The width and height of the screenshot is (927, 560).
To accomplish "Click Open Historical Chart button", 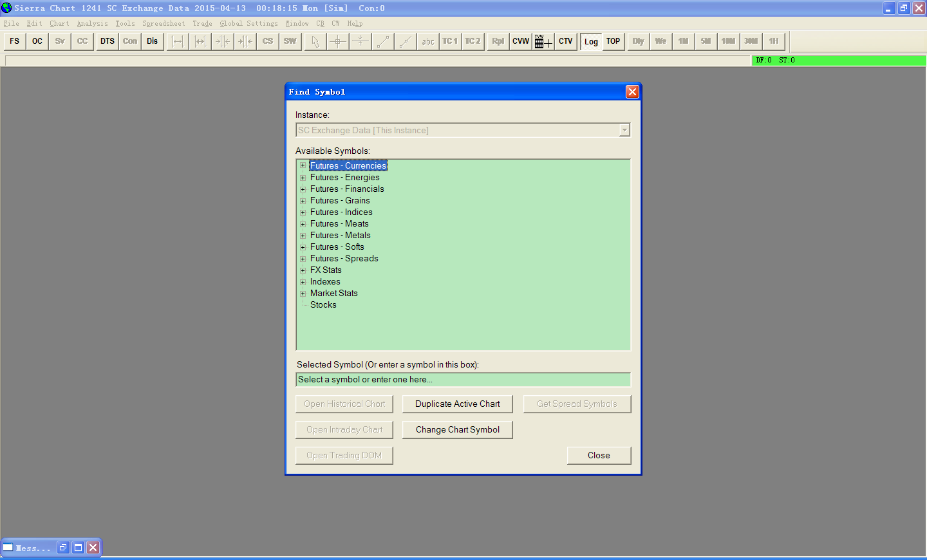I will [344, 404].
